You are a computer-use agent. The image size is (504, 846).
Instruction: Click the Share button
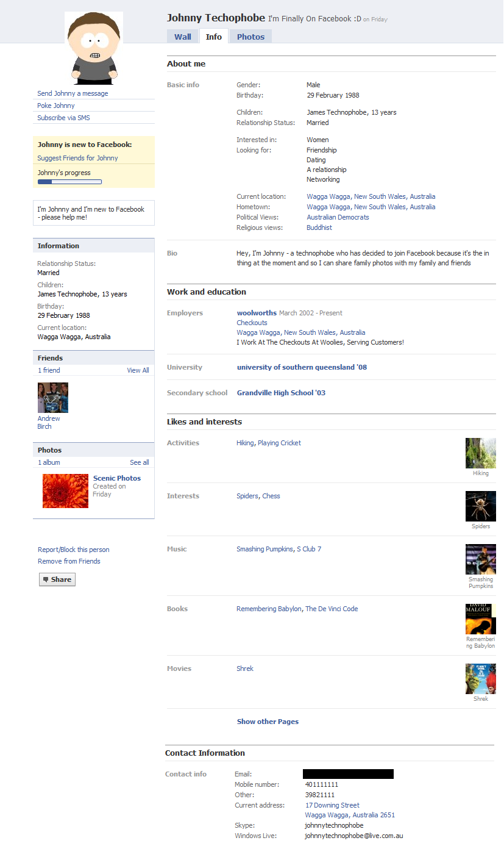(57, 579)
